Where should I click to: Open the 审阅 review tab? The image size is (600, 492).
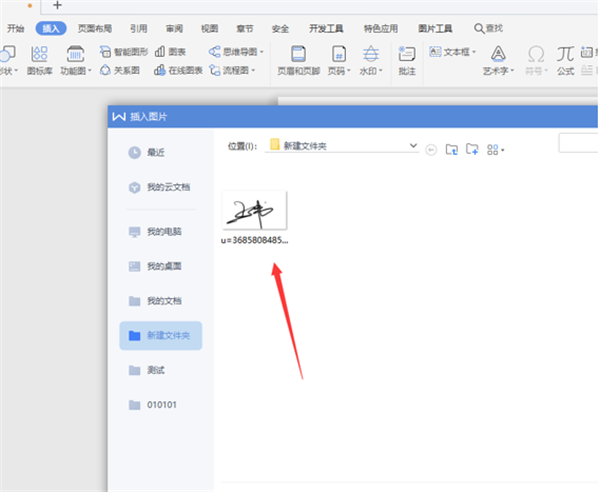174,29
